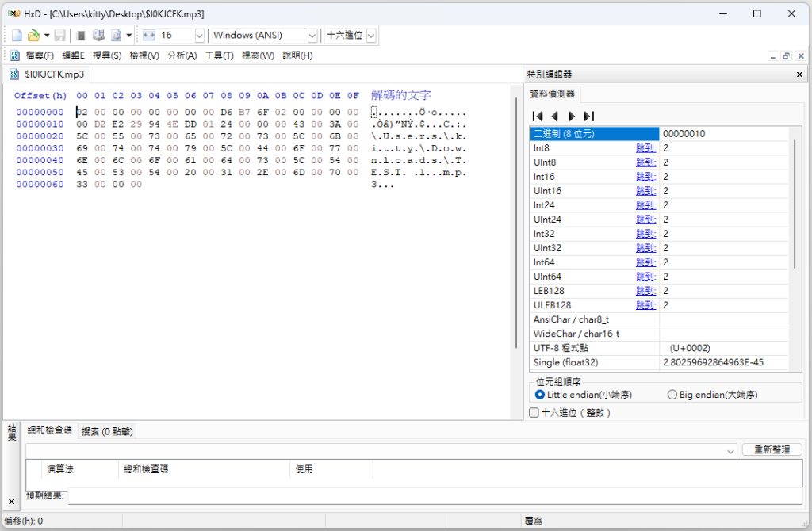The image size is (812, 531).
Task: Click the Open disk image icon
Action: pyautogui.click(x=117, y=35)
